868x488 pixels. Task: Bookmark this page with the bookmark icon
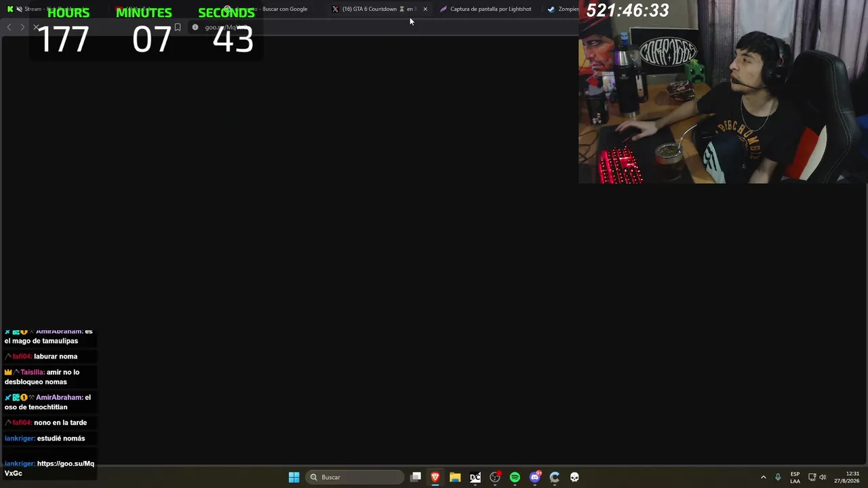pyautogui.click(x=178, y=27)
